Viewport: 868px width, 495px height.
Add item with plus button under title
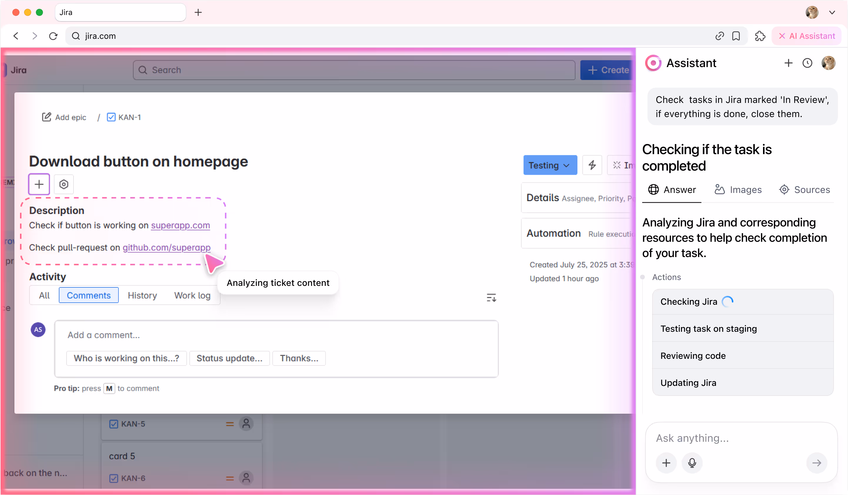[x=39, y=184]
